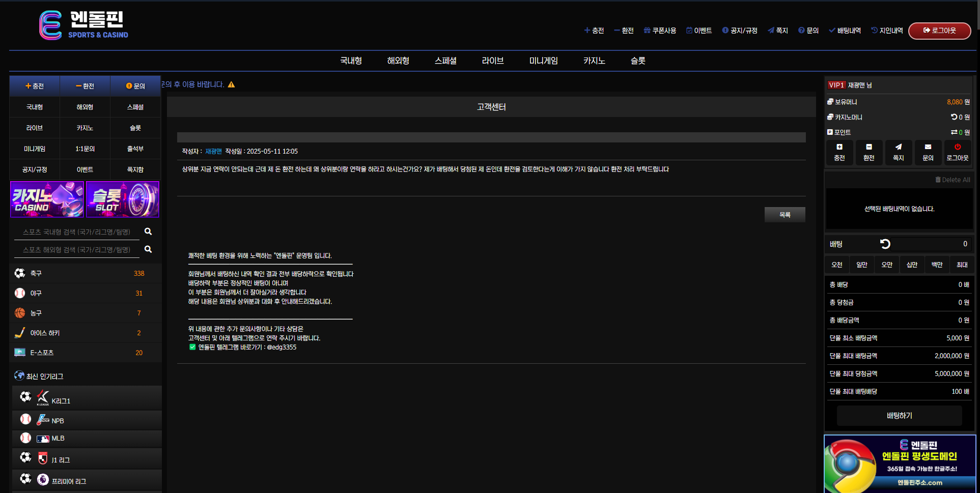980x493 pixels.
Task: Click the search icon for 해외형 sports search
Action: click(x=148, y=249)
